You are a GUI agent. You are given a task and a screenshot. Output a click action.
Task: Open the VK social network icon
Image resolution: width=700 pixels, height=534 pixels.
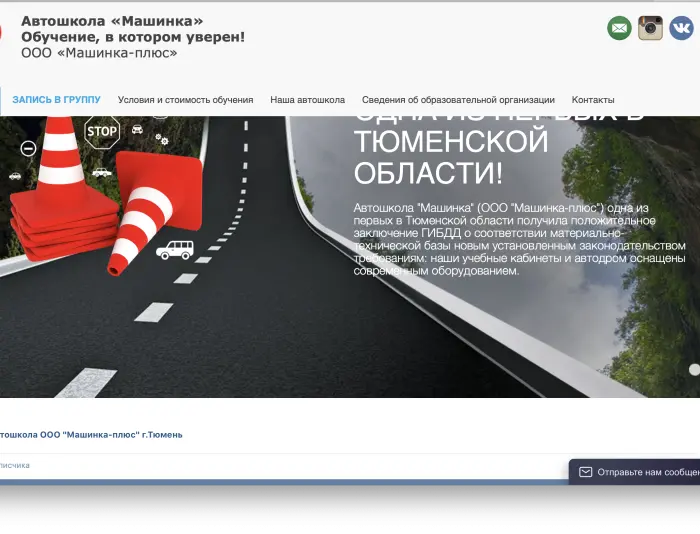(681, 28)
